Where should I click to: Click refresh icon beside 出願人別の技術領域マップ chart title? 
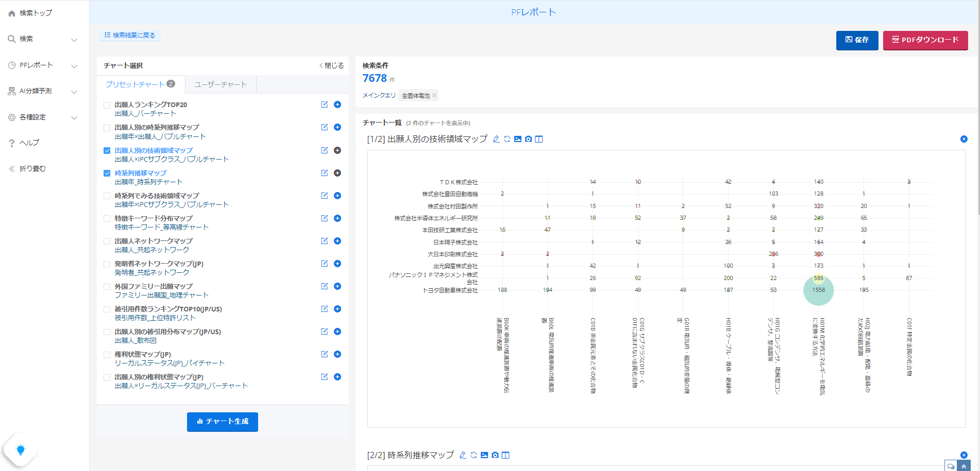507,139
